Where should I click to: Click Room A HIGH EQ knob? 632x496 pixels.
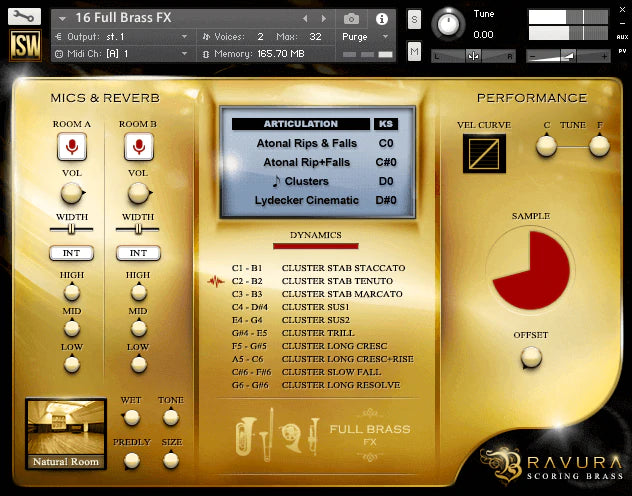pyautogui.click(x=72, y=292)
